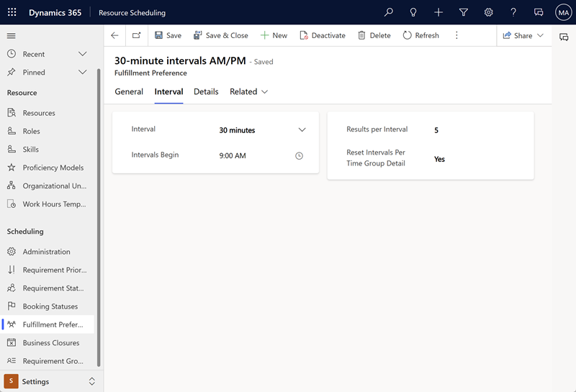Refresh the form

pyautogui.click(x=421, y=35)
